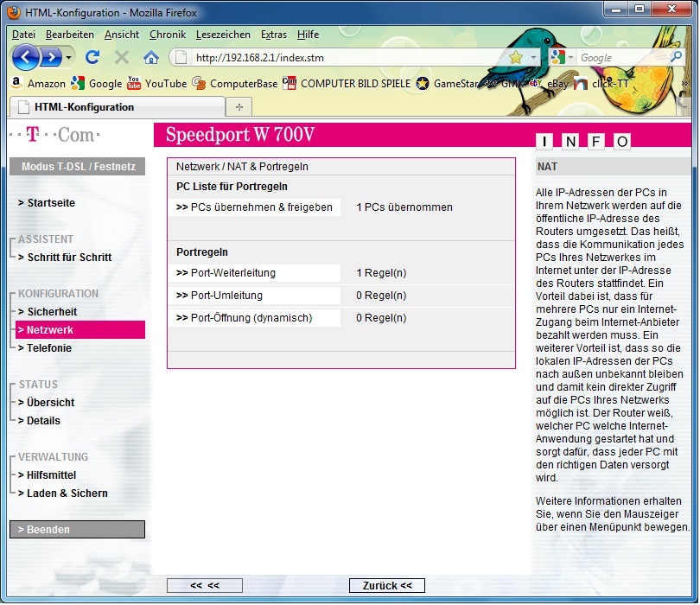
Task: Click the '1 PCs übernommen' text
Action: (x=404, y=207)
